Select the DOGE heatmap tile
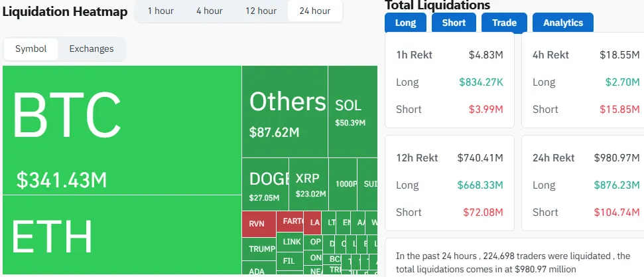This screenshot has height=277, width=644. (265, 184)
